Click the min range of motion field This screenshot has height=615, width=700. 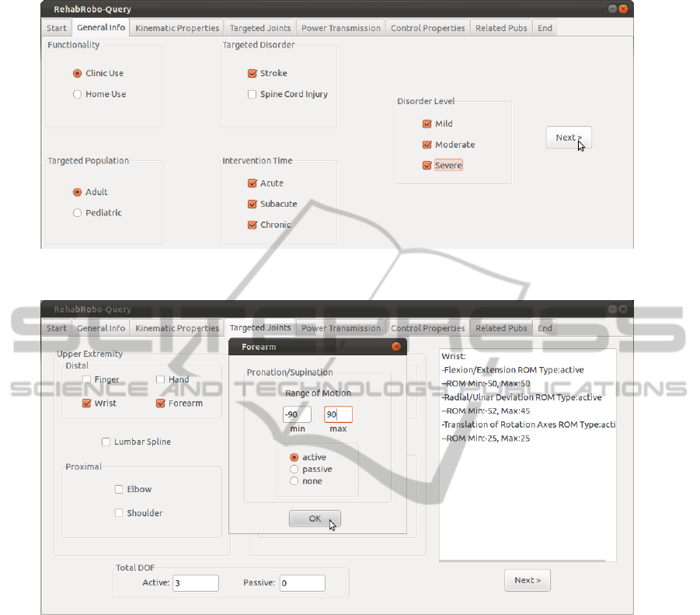point(297,414)
